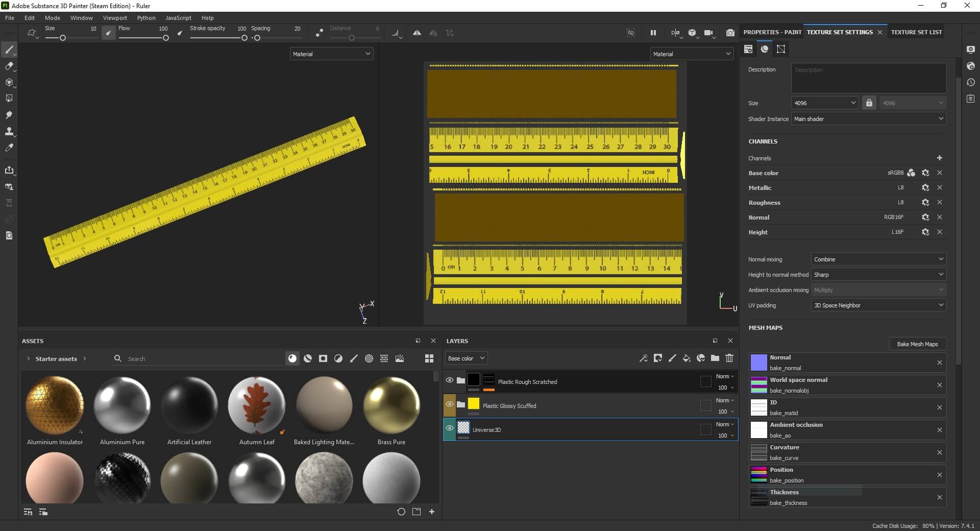Pick the Material Picker eyedropper tool
Viewport: 980px width, 531px height.
9,148
